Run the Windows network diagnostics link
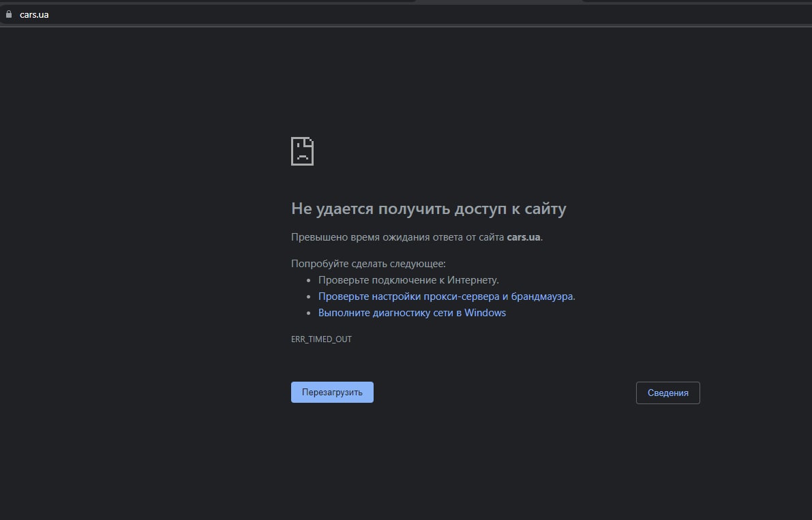812x520 pixels. 412,313
